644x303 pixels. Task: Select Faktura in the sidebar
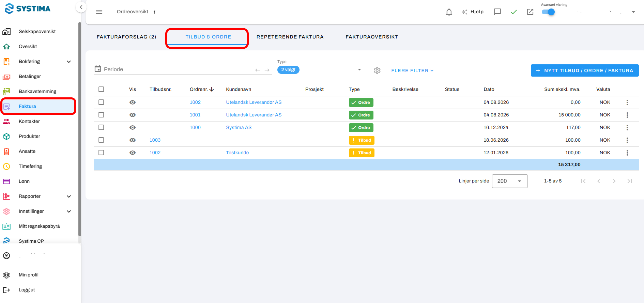[38, 106]
